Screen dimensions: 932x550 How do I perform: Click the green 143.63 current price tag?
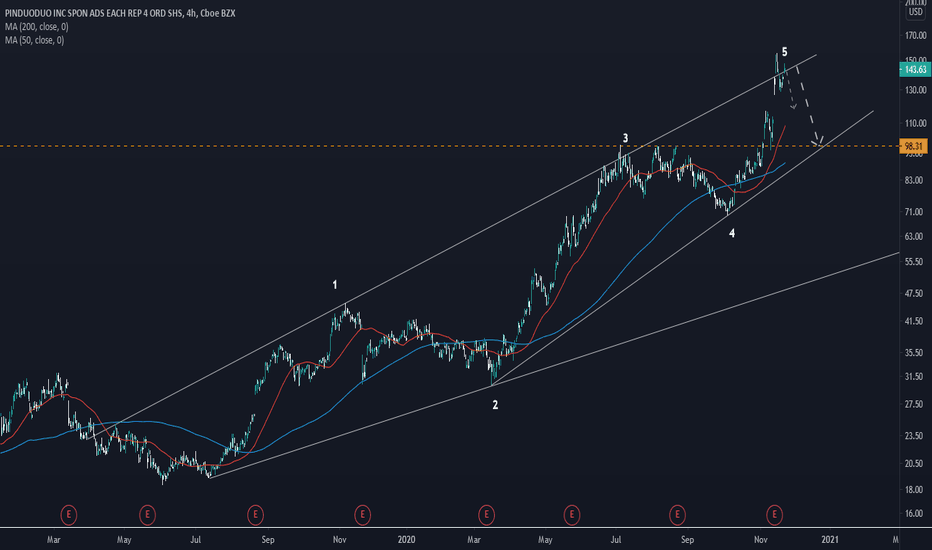(x=914, y=70)
